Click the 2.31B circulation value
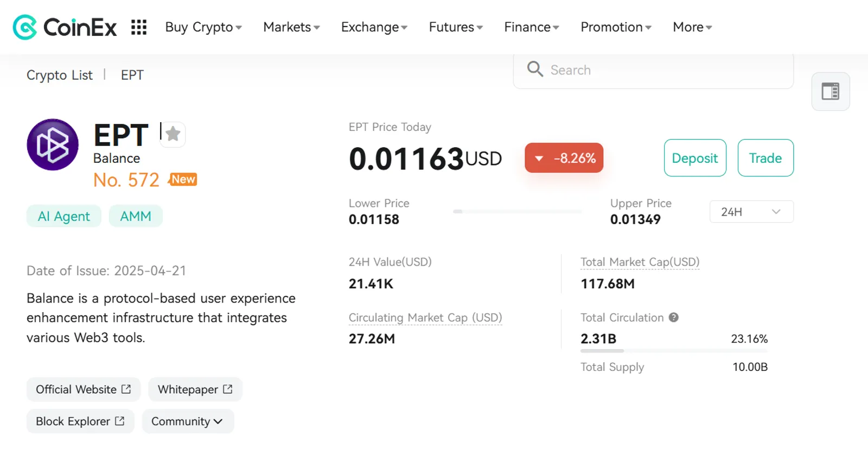 598,339
